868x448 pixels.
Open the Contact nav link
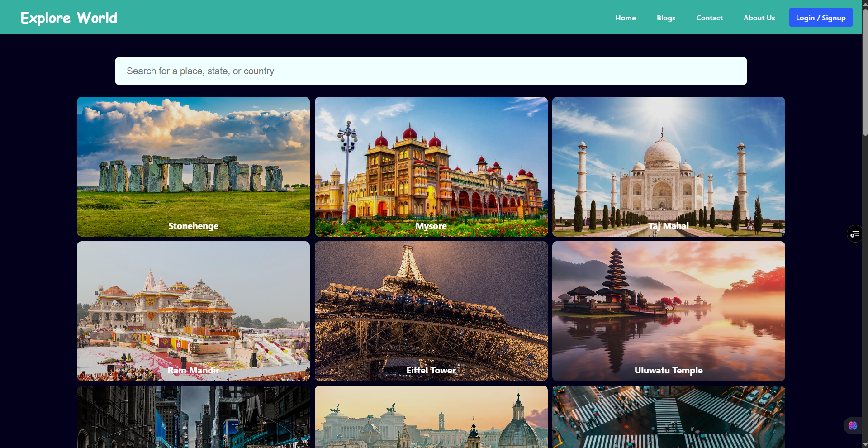[x=709, y=18]
